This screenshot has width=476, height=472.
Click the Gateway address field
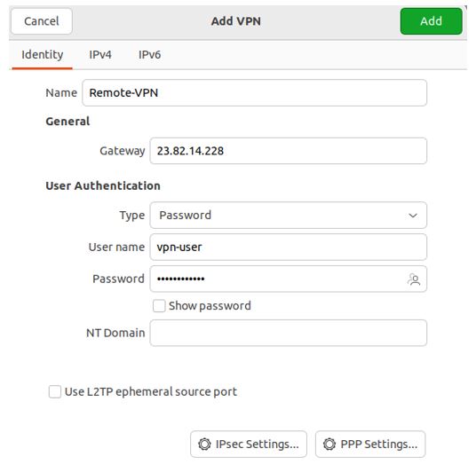pos(288,151)
